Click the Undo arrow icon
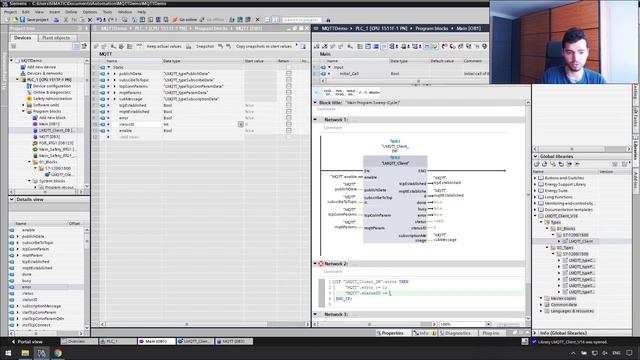Viewport: 640px width, 360px height. pyautogui.click(x=99, y=20)
